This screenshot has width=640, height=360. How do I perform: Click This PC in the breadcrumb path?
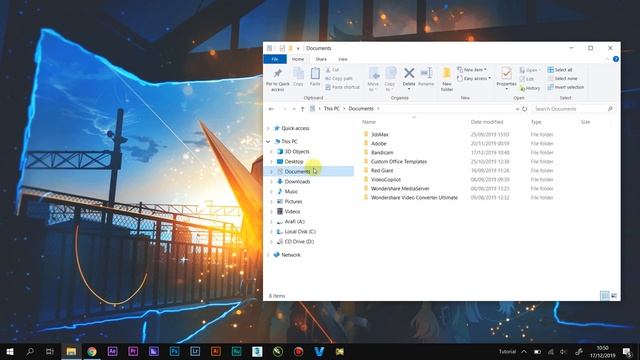(x=331, y=109)
